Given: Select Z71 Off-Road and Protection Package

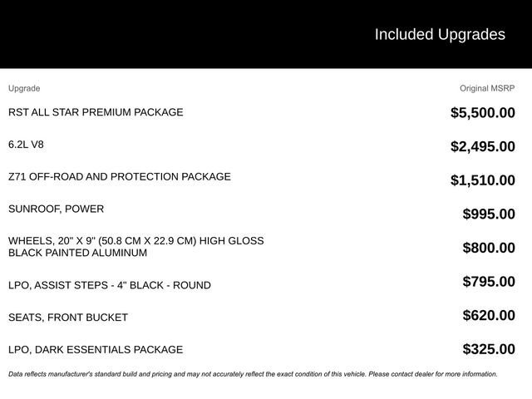Looking at the screenshot, I should 120,177.
